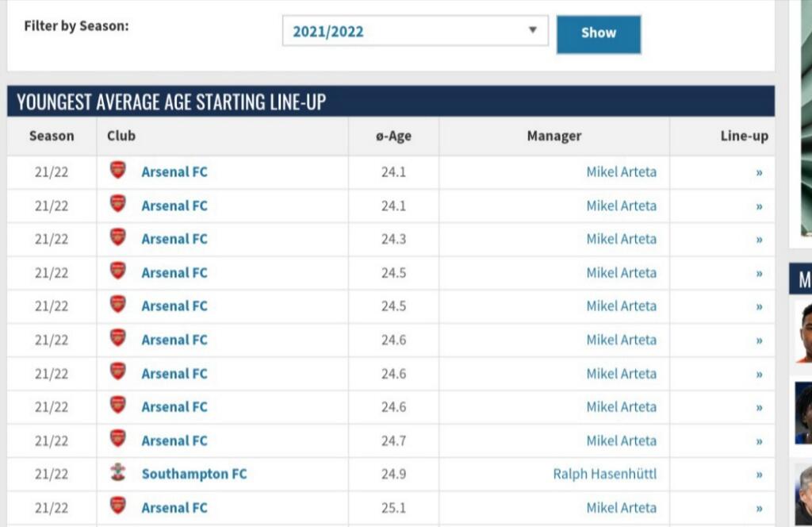Click Arsenal crest in the 25.1 row

(117, 507)
